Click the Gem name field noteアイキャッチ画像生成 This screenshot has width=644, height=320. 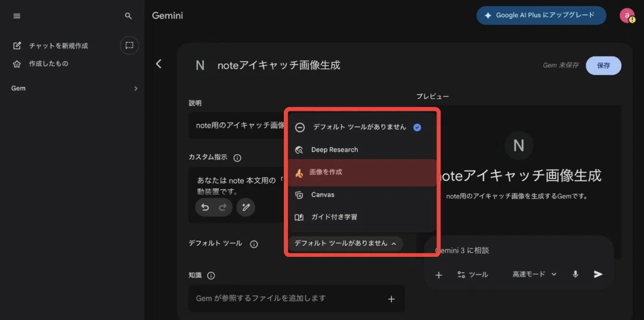pos(279,65)
